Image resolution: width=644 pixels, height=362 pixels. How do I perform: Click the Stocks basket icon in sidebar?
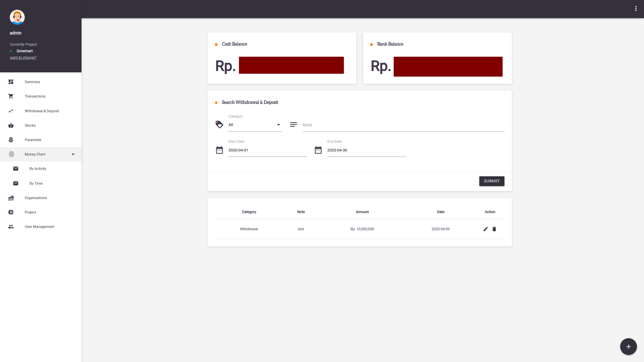pos(11,125)
